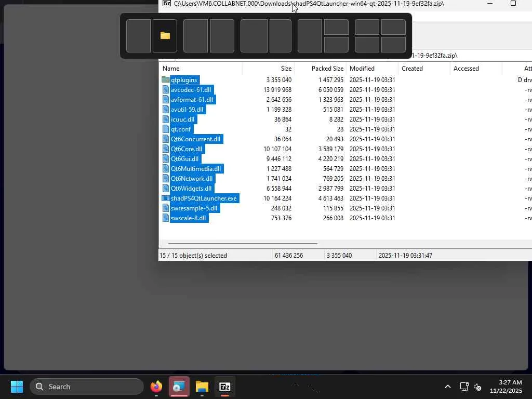Click the shadPS4QtLauncher.exe application icon
This screenshot has height=399, width=532.
(x=166, y=198)
